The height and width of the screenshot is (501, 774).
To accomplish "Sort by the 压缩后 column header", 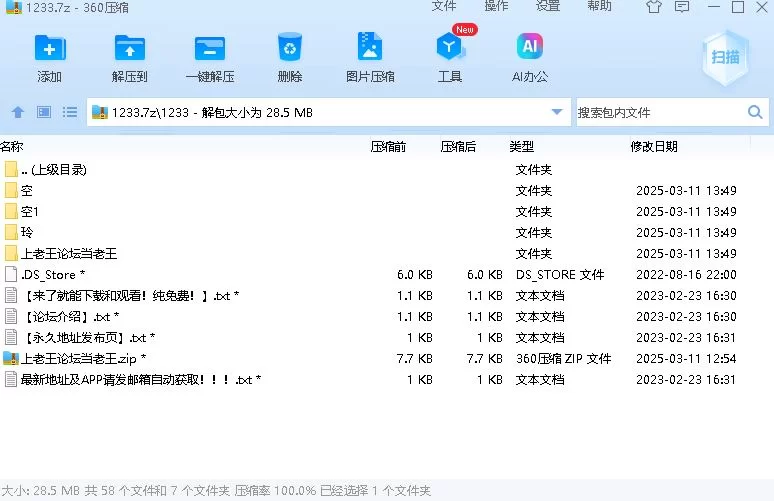I will point(458,146).
